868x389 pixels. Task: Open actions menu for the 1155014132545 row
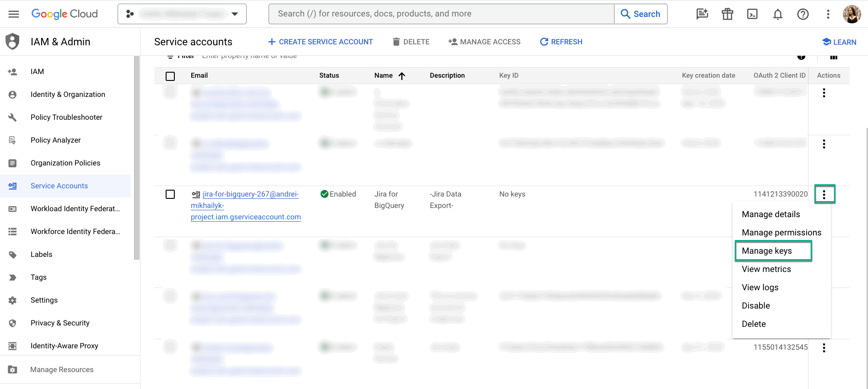pyautogui.click(x=824, y=348)
